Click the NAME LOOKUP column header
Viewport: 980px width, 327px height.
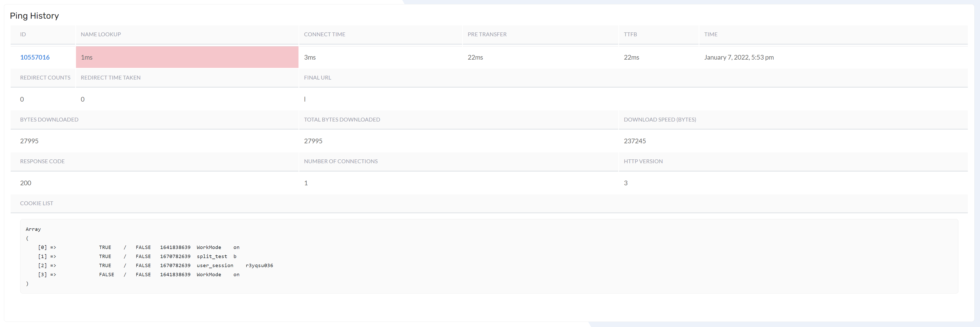pos(100,34)
